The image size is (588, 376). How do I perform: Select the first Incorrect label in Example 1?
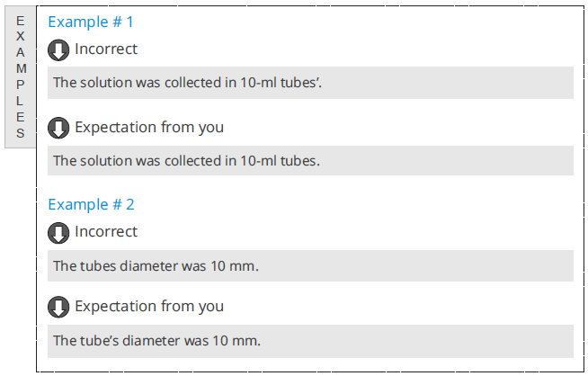(106, 49)
